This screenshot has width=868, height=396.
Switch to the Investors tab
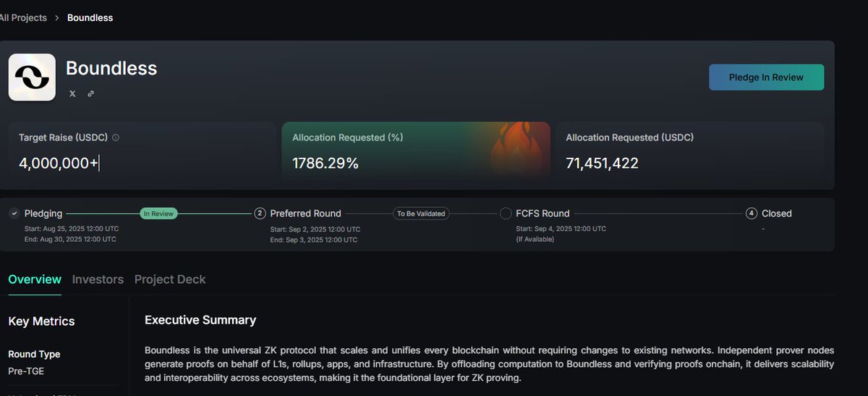point(98,279)
